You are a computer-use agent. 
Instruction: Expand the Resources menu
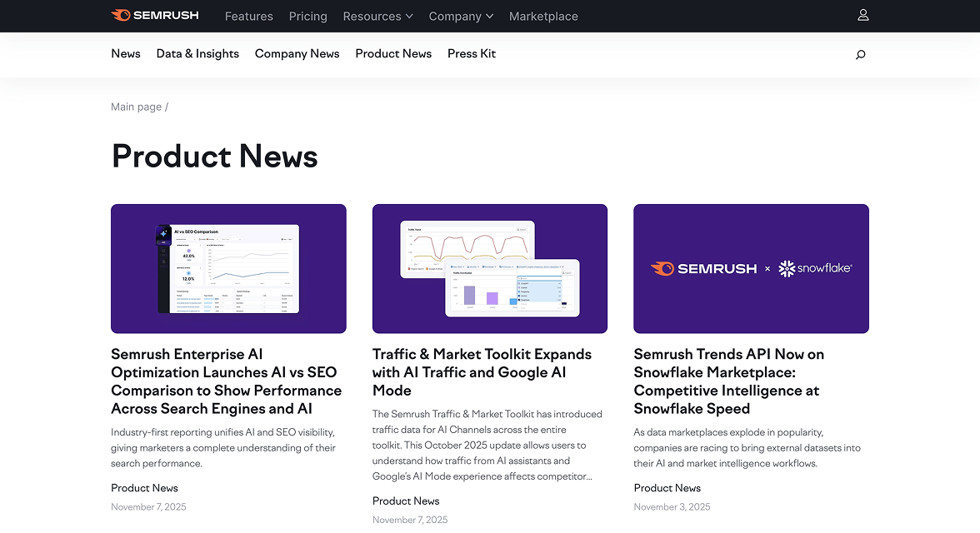tap(372, 16)
